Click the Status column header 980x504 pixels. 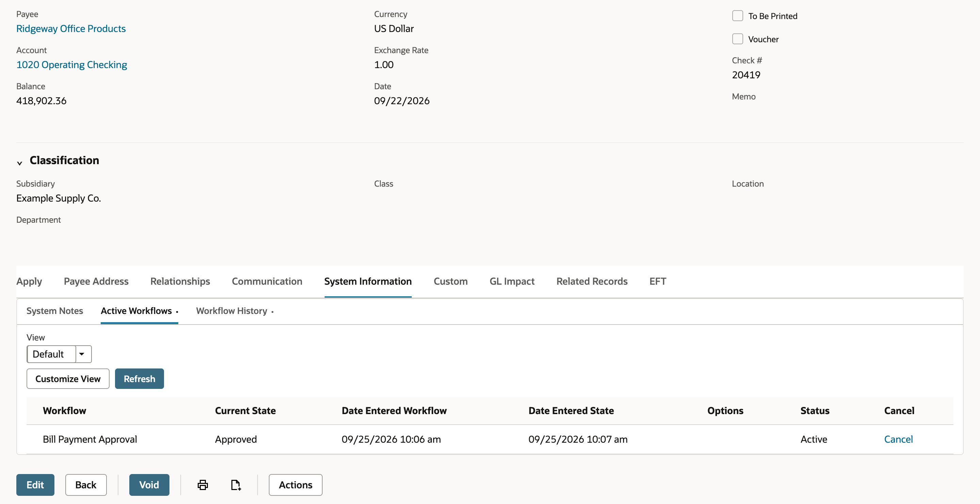pos(815,411)
